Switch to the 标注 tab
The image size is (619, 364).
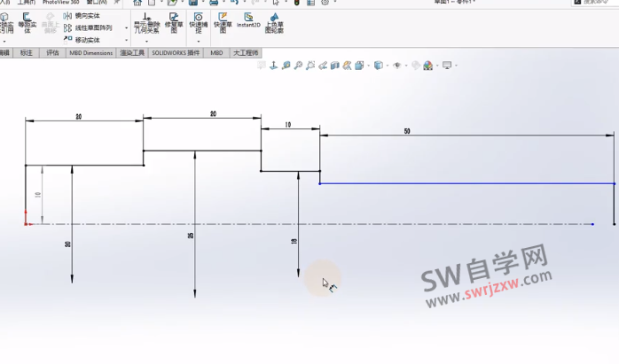click(x=26, y=53)
